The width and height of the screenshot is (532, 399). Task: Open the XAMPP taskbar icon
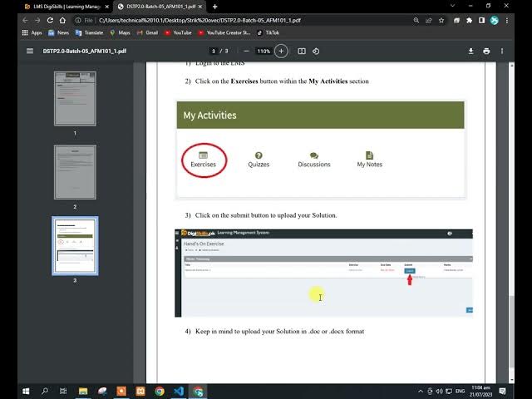tap(140, 392)
